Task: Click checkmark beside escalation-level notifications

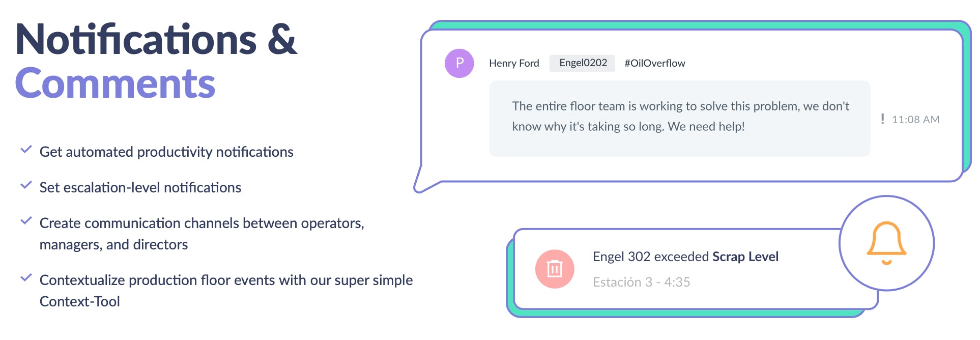Action: [26, 185]
